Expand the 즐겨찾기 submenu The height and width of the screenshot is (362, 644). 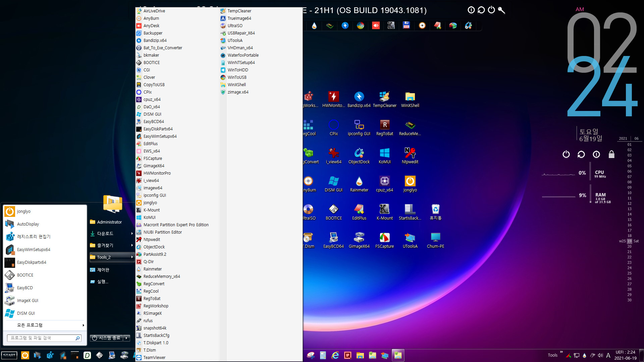click(x=132, y=245)
